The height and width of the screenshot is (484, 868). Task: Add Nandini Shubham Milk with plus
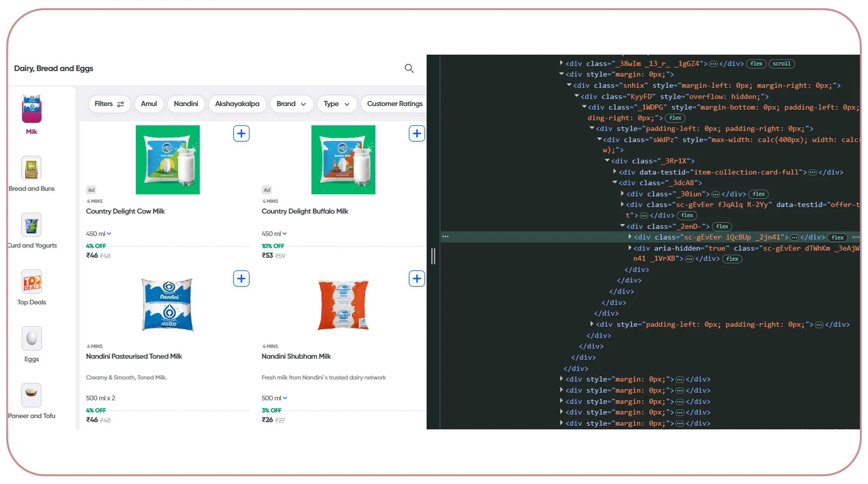click(x=417, y=279)
